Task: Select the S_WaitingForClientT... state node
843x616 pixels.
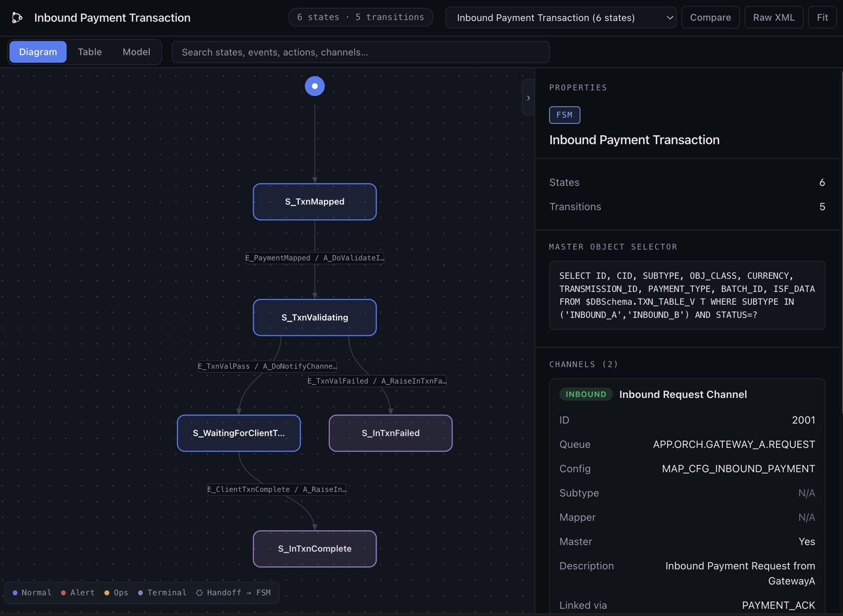Action: (x=239, y=433)
